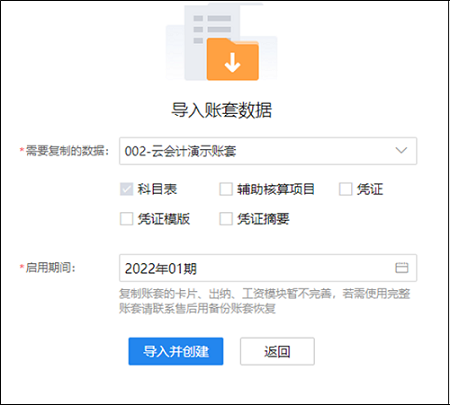Click the 科目表 label text
This screenshot has width=450, height=405.
point(157,189)
